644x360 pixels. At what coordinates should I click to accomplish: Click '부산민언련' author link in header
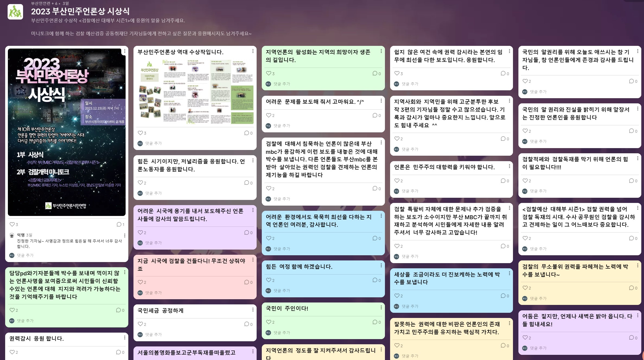40,4
